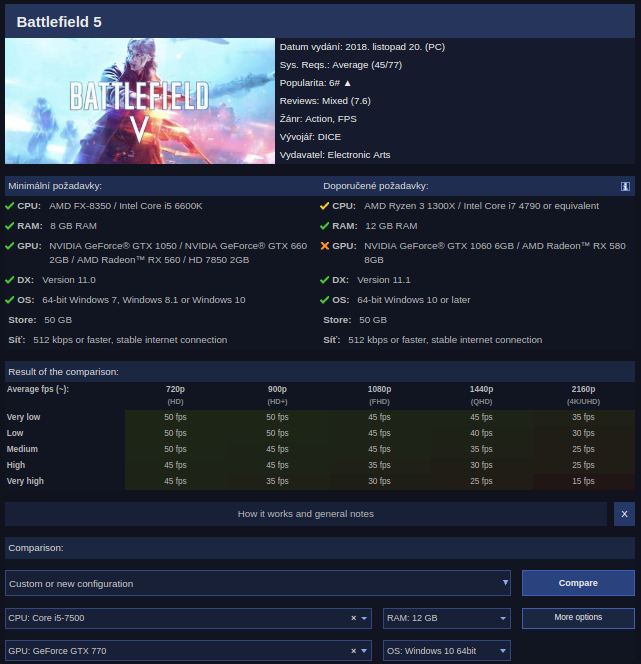Viewport: 641px width, 664px height.
Task: Click the Reviews: Mixed (7.6) line
Action: point(325,101)
